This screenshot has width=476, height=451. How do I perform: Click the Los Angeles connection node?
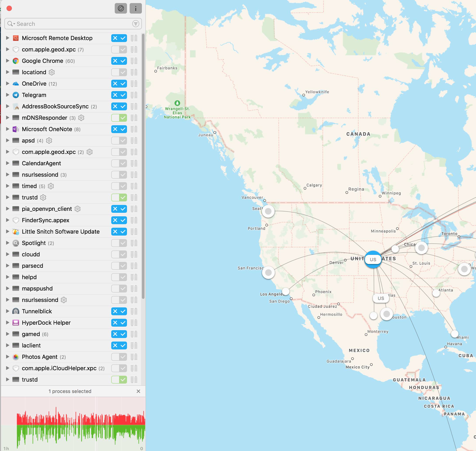point(286,291)
